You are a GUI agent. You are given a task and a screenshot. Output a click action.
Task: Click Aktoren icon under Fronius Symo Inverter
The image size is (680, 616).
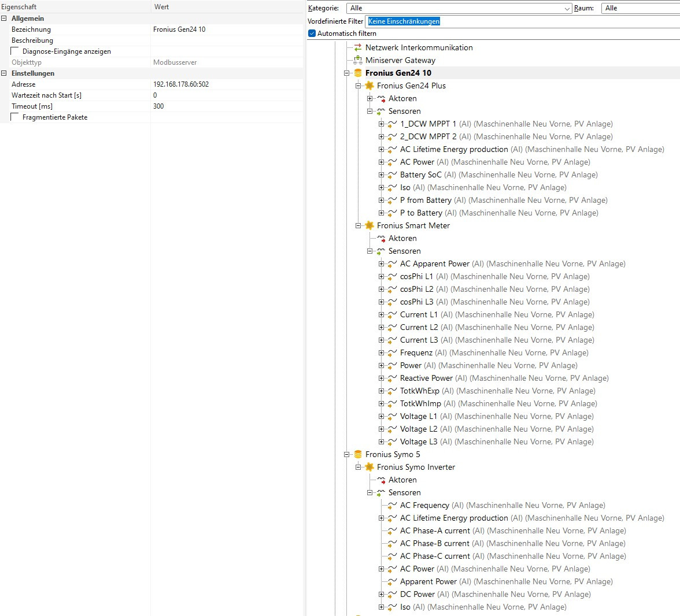coord(381,480)
